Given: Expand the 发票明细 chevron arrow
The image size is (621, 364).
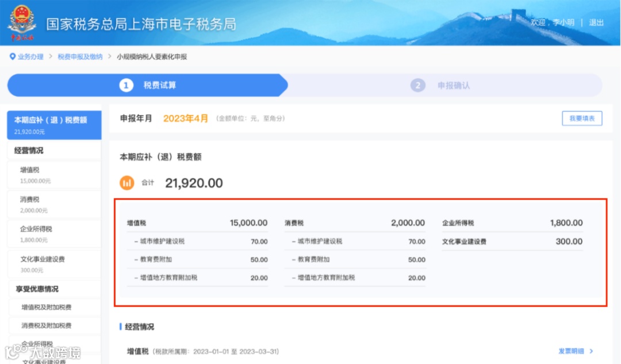Looking at the screenshot, I should [x=591, y=351].
